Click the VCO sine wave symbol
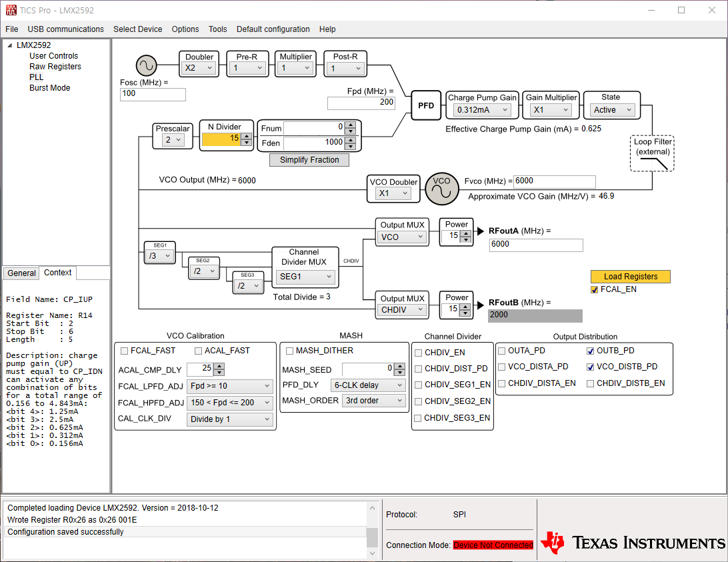Screen dimensions: 728x562 (441, 189)
